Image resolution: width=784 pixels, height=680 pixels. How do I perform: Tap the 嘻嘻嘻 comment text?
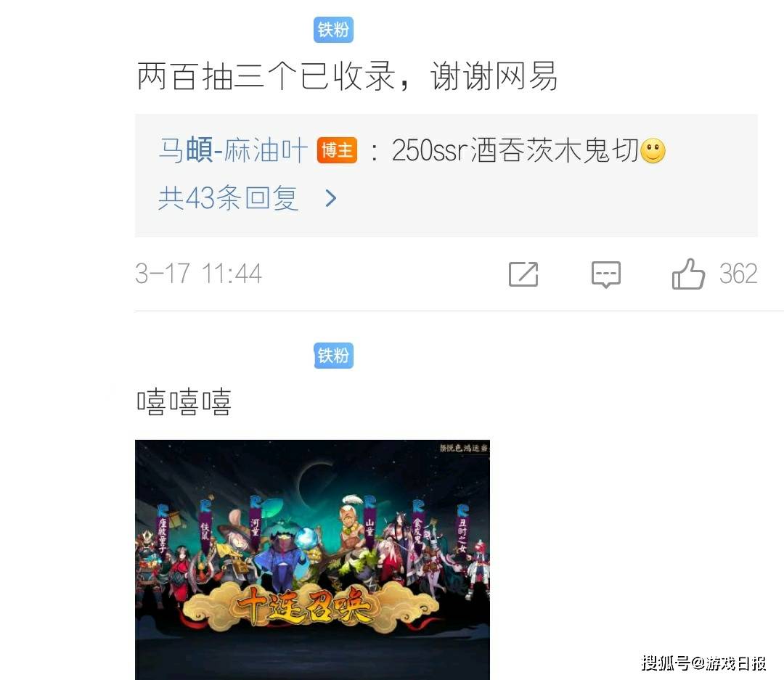[x=184, y=402]
